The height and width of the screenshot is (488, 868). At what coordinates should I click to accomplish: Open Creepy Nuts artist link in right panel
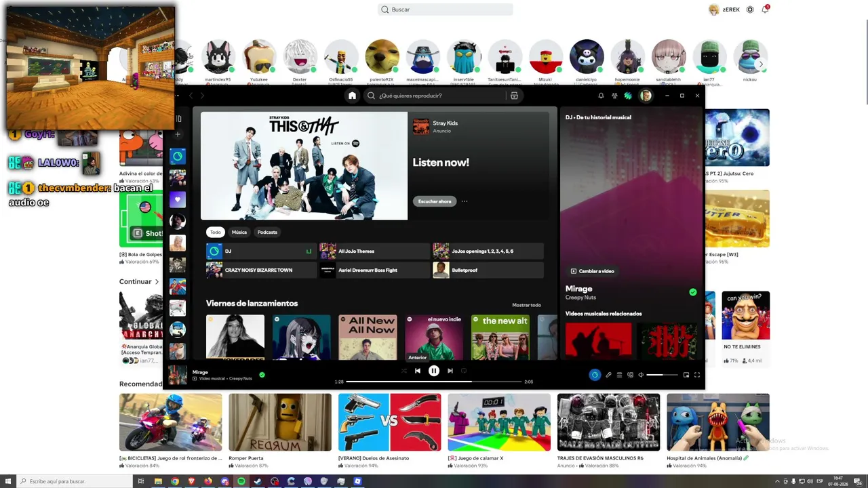point(580,298)
